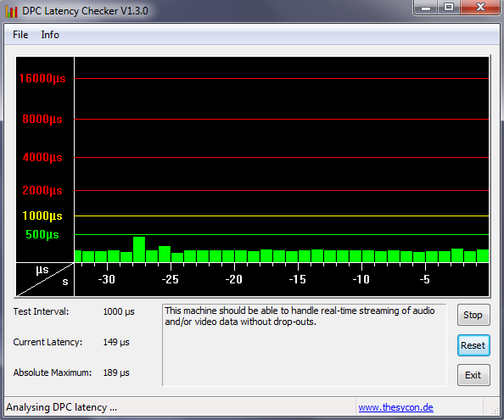The image size is (504, 420).
Task: Click the green 500µs threshold label
Action: [x=42, y=234]
